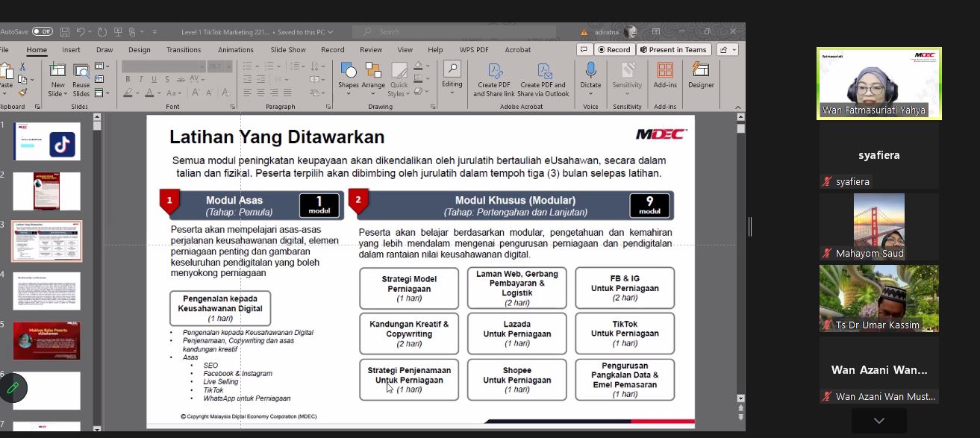Collapse the ribbon with the chevron
This screenshot has height=438, width=980.
pyautogui.click(x=740, y=107)
